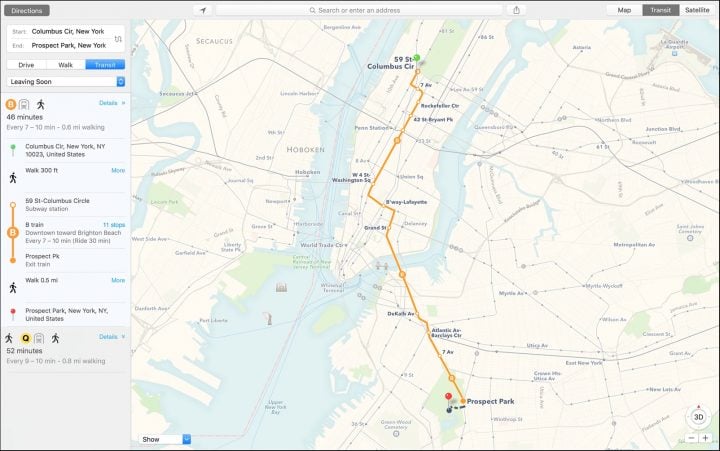The width and height of the screenshot is (720, 451).
Task: Click the 11 stops link
Action: tap(114, 225)
